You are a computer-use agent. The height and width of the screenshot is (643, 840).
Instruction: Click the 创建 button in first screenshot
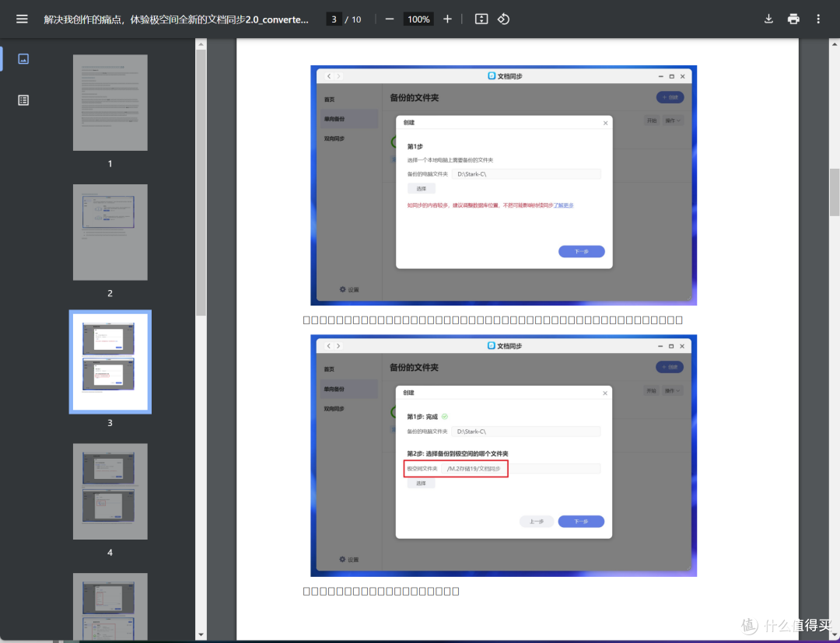[670, 97]
